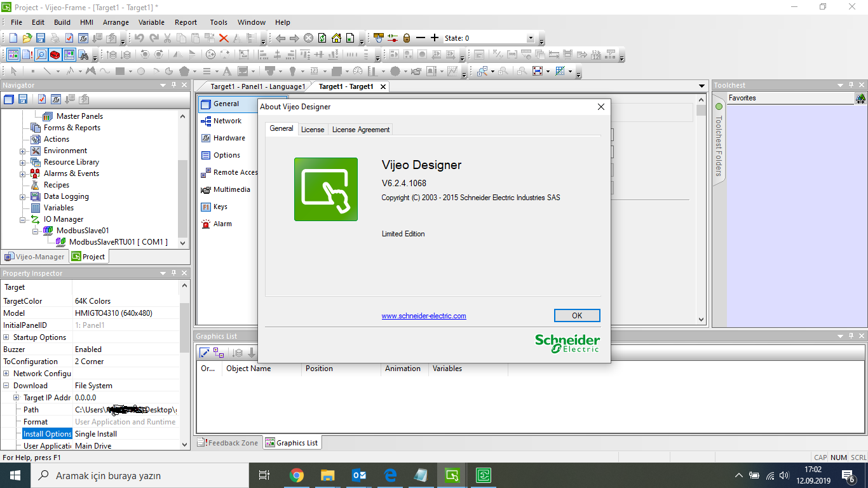Collapse the IO Manager tree node
This screenshot has height=488, width=868.
point(23,220)
